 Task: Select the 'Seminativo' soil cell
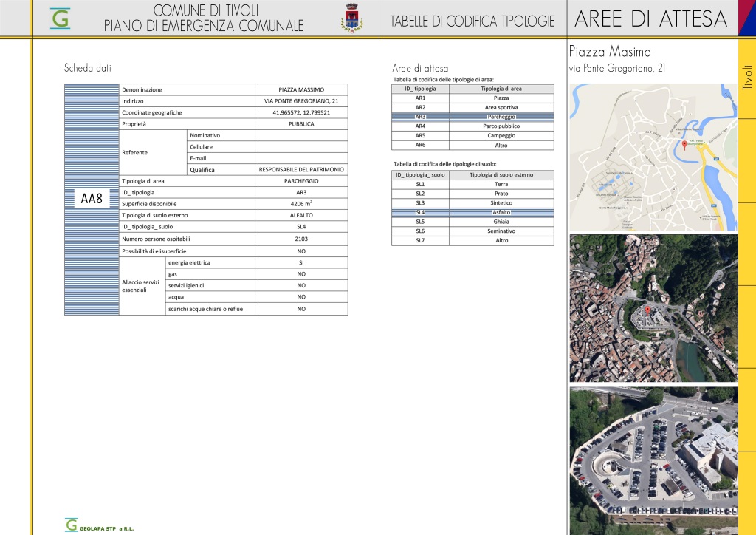501,231
